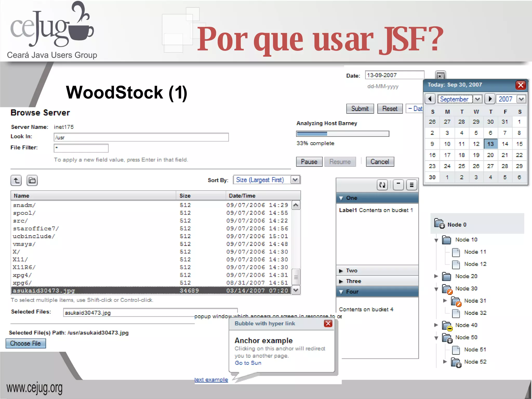Click the Node 51 document icon
532x399 pixels.
click(x=456, y=350)
